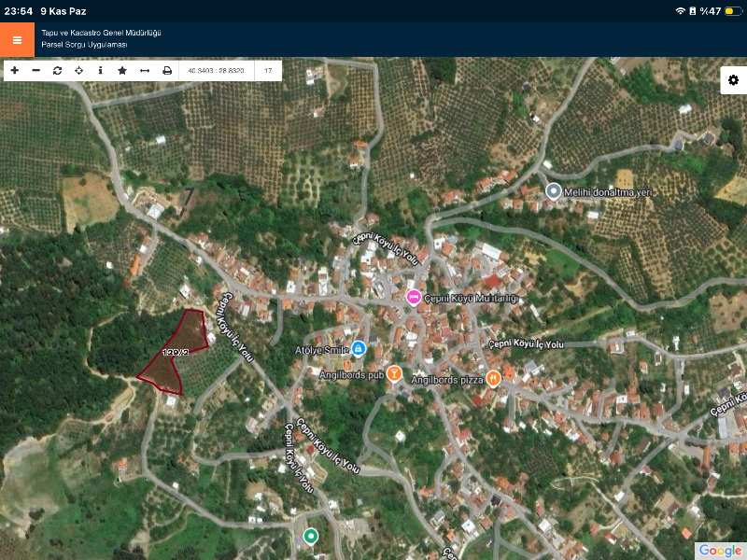Tap the Angilbords pub restaurant pin
747x560 pixels.
(x=395, y=374)
